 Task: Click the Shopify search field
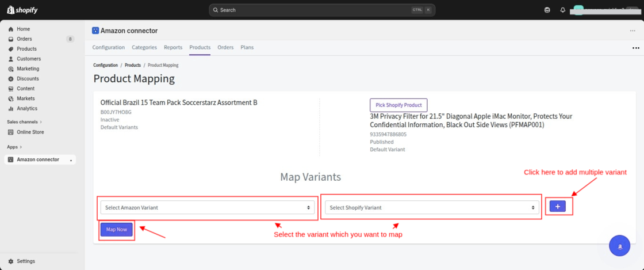(x=310, y=10)
